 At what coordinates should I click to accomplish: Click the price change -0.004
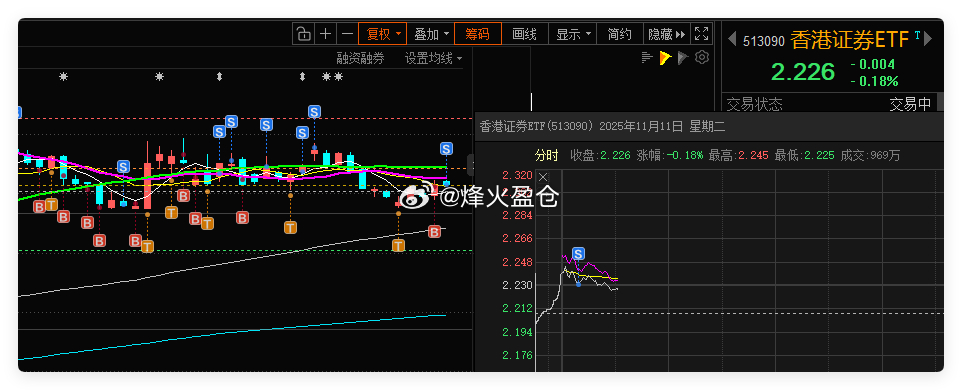pyautogui.click(x=872, y=64)
